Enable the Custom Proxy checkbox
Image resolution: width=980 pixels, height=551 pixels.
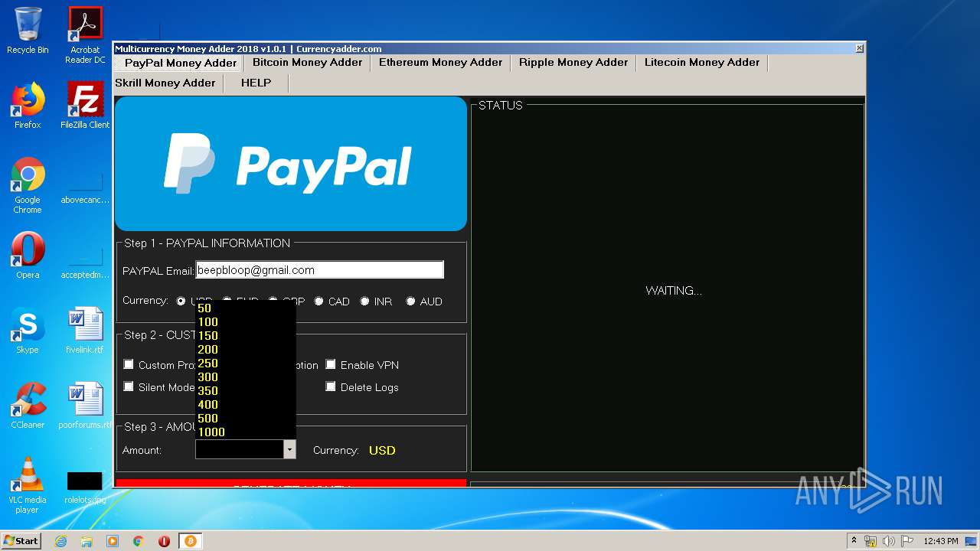(129, 364)
